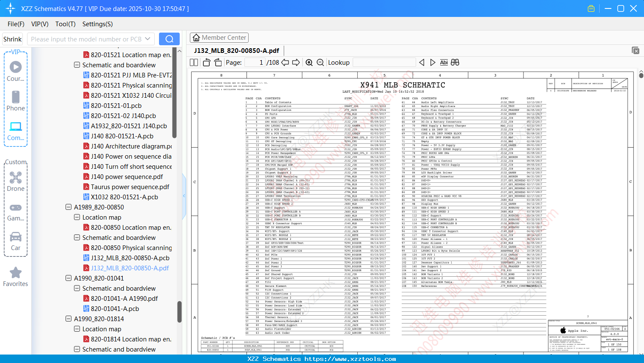Open the Game console category

16,212
